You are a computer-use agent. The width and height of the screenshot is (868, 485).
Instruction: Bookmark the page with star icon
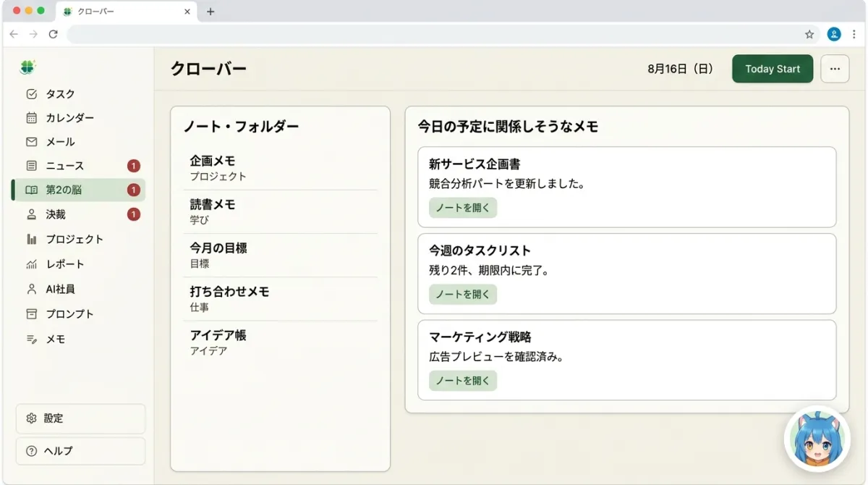(x=809, y=34)
